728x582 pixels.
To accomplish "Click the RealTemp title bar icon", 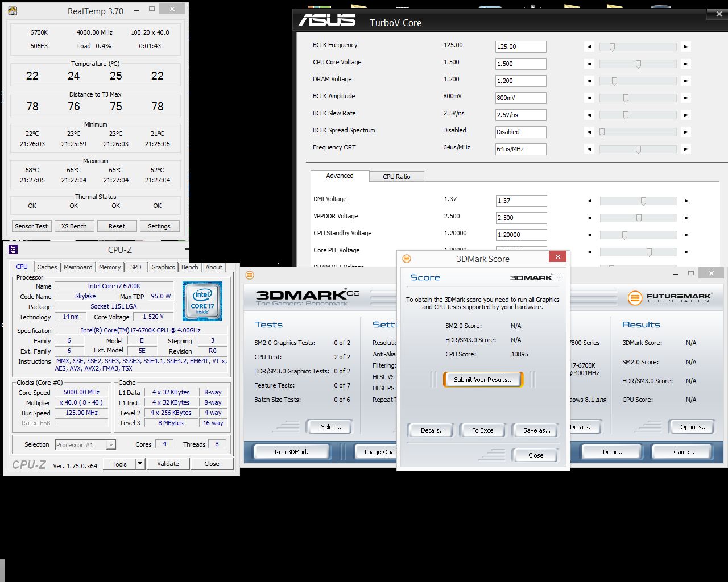I will click(13, 11).
